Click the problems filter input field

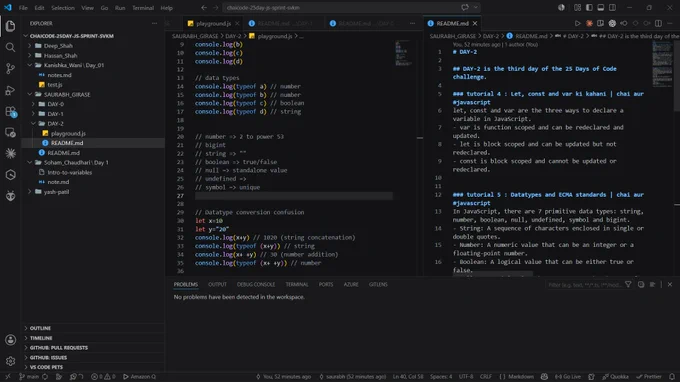pyautogui.click(x=585, y=285)
